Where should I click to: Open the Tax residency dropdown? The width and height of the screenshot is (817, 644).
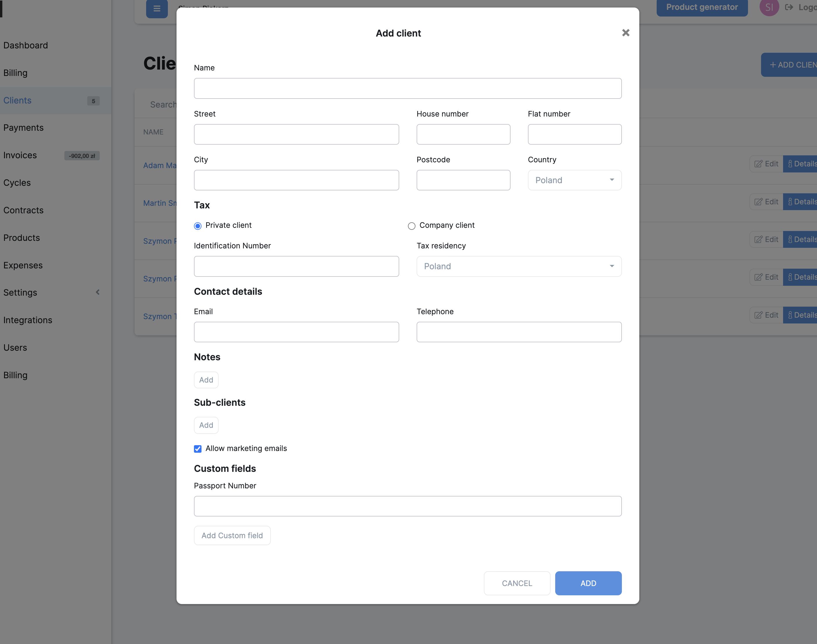pyautogui.click(x=519, y=266)
